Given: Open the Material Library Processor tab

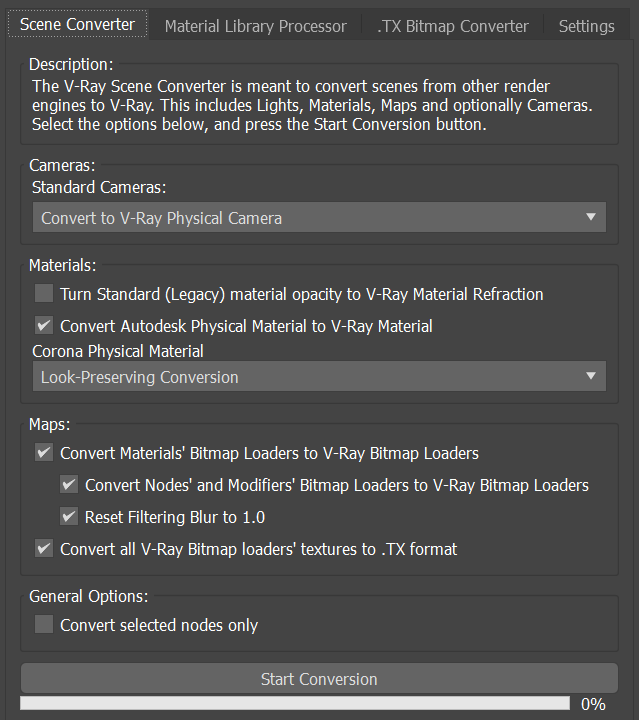Looking at the screenshot, I should tap(255, 26).
